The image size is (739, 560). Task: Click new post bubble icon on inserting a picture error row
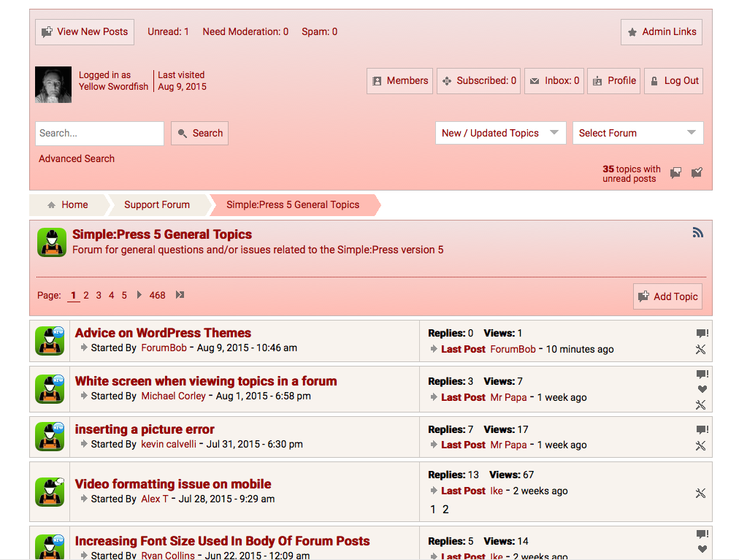point(702,430)
